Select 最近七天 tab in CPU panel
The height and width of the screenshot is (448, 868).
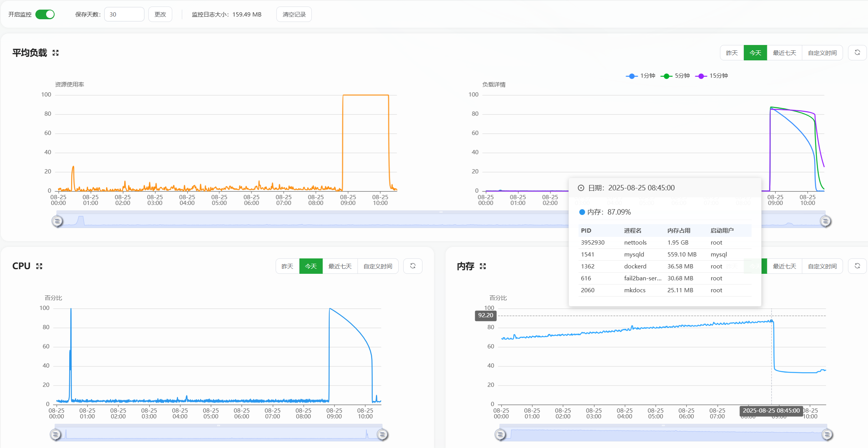[340, 266]
